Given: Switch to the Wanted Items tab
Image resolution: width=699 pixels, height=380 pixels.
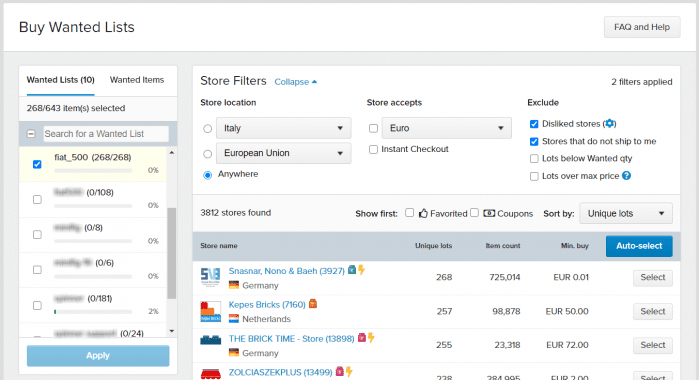Looking at the screenshot, I should 137,80.
